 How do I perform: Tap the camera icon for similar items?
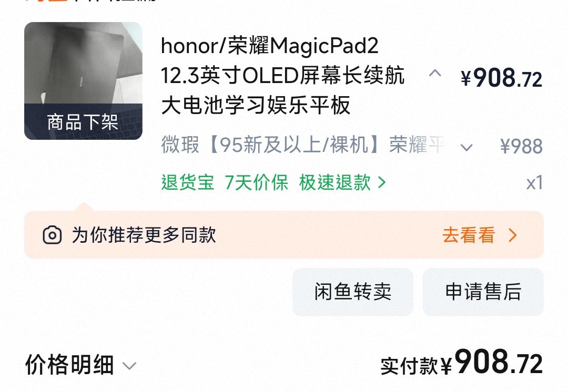(x=52, y=235)
